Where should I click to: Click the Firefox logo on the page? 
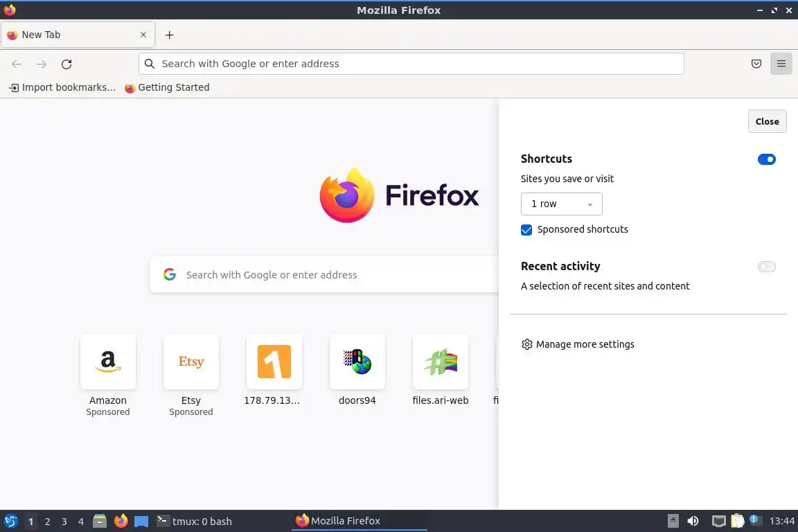pos(399,195)
